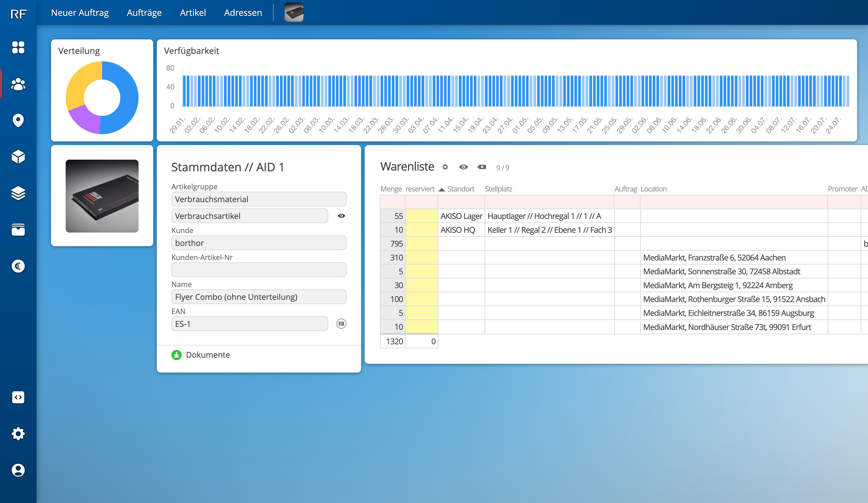Open settings gear in the sidebar
Screen dimensions: 868x503
tap(18, 434)
